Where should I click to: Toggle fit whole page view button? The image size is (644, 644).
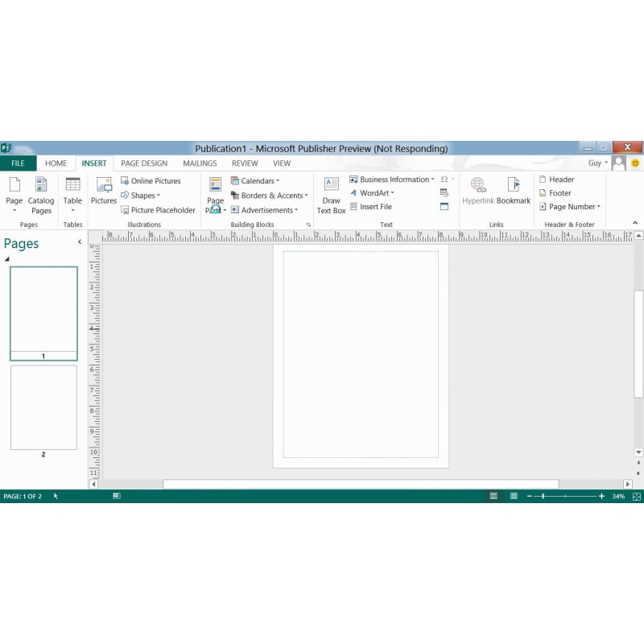(636, 497)
